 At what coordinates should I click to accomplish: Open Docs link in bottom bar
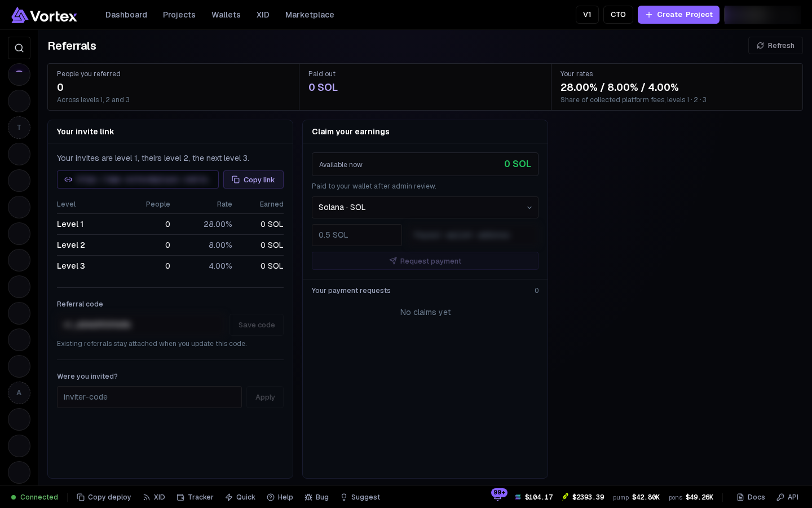[x=751, y=497]
